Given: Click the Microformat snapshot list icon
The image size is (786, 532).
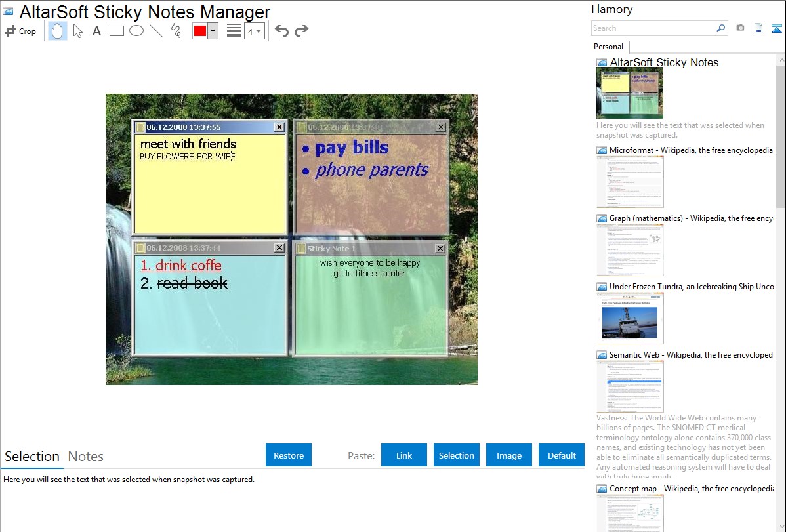Looking at the screenshot, I should tap(602, 150).
